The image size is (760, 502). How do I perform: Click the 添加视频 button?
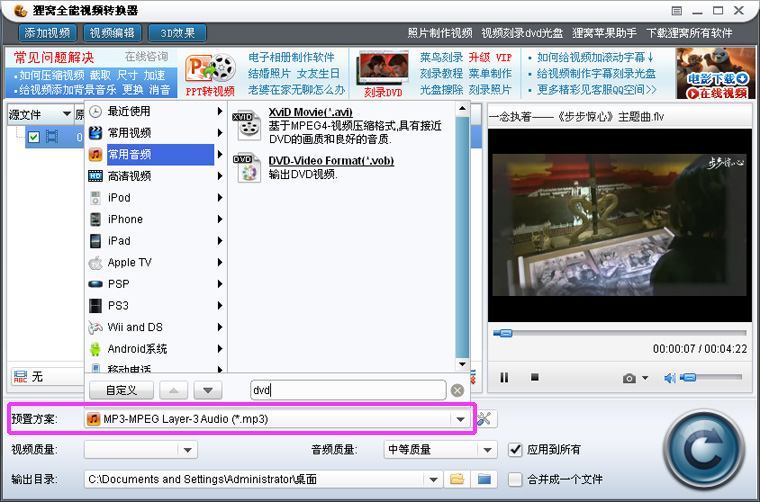coord(48,33)
